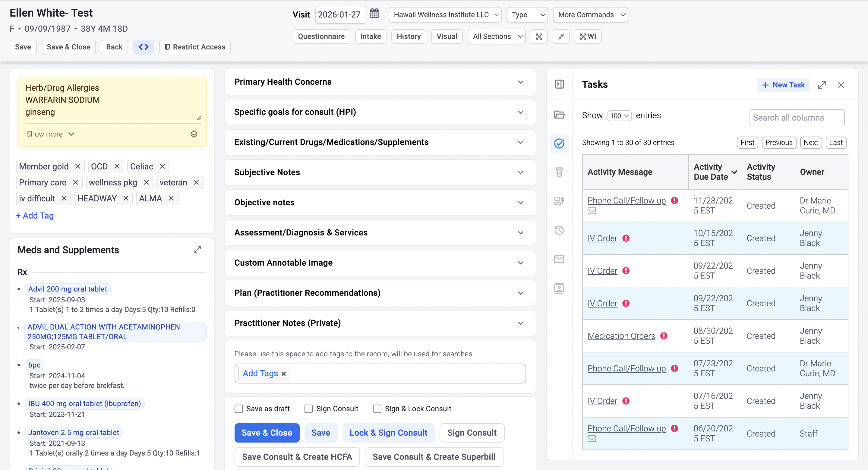Click the layers icon in allergies box

click(194, 134)
